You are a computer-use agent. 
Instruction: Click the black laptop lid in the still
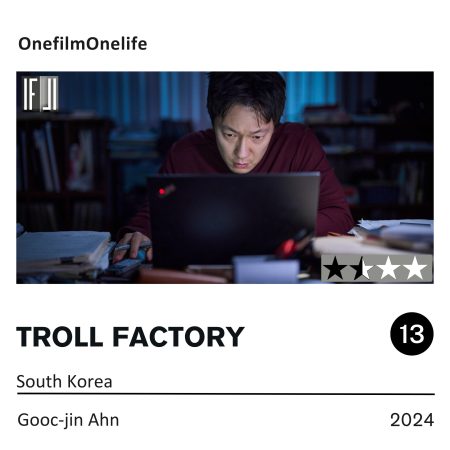click(x=233, y=218)
